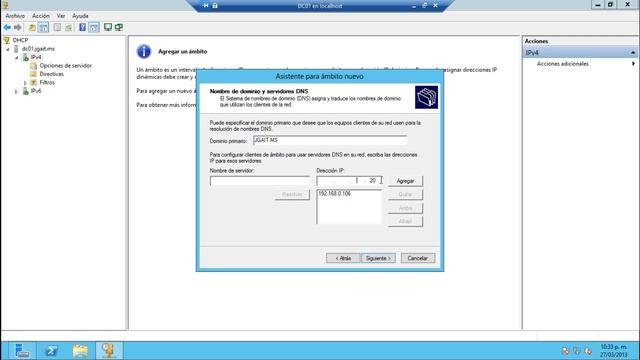This screenshot has height=360, width=640.
Task: Click the Dominio primario text field
Action: [330, 140]
